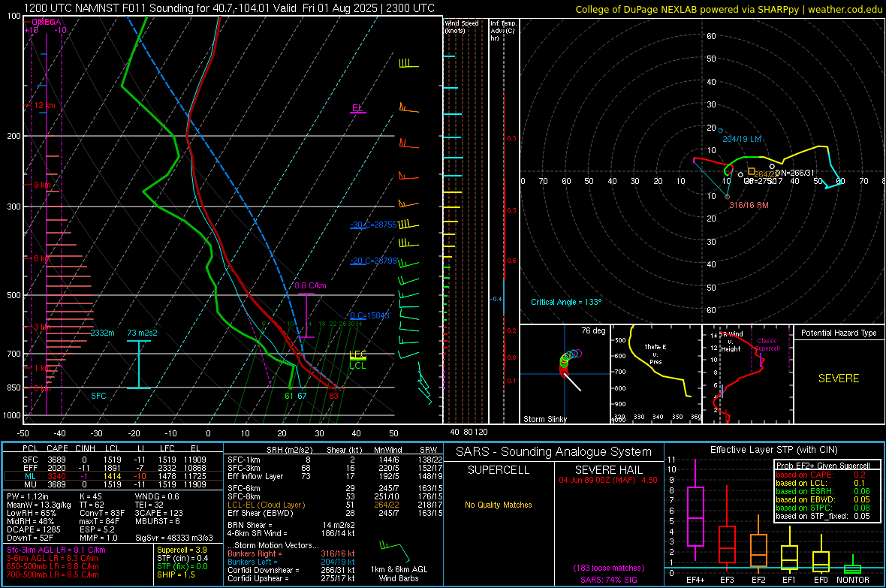Click the SFC-1km SRH row
886x588 pixels.
tap(336, 460)
